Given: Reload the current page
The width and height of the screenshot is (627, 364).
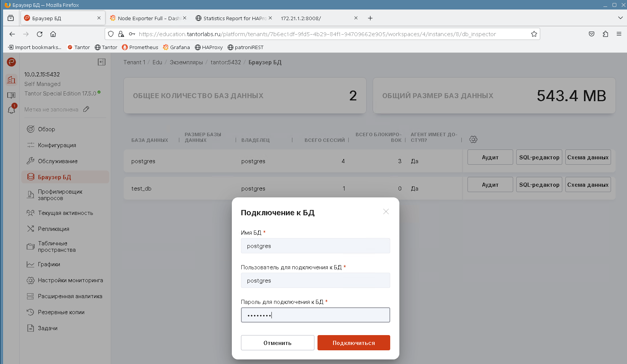Looking at the screenshot, I should tap(40, 34).
